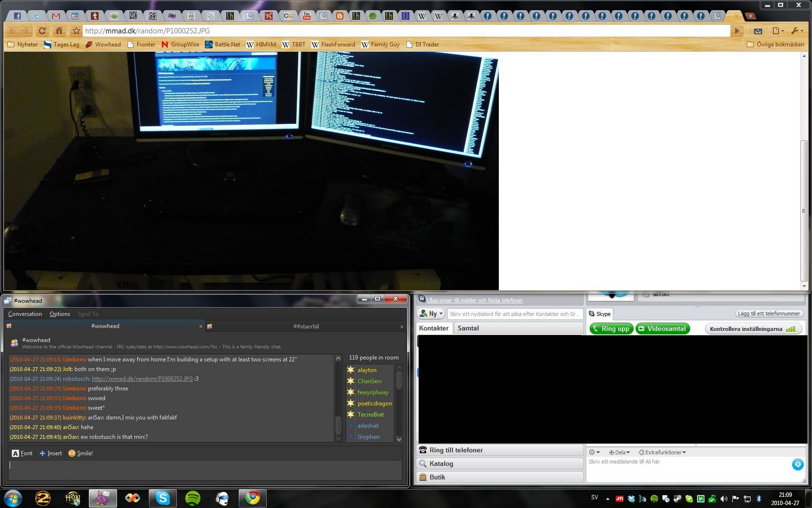Switch to the Samtal tab in Skype
This screenshot has height=508, width=812.
coord(468,328)
